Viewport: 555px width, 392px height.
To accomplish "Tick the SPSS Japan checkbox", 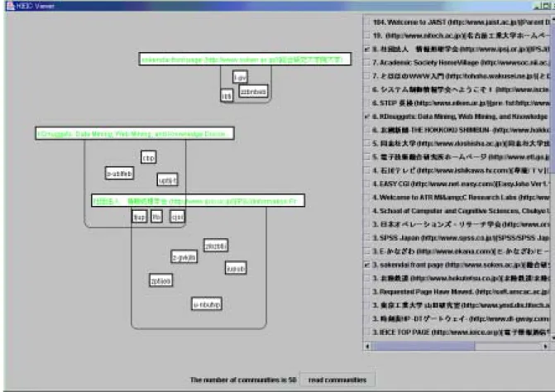I will 367,237.
